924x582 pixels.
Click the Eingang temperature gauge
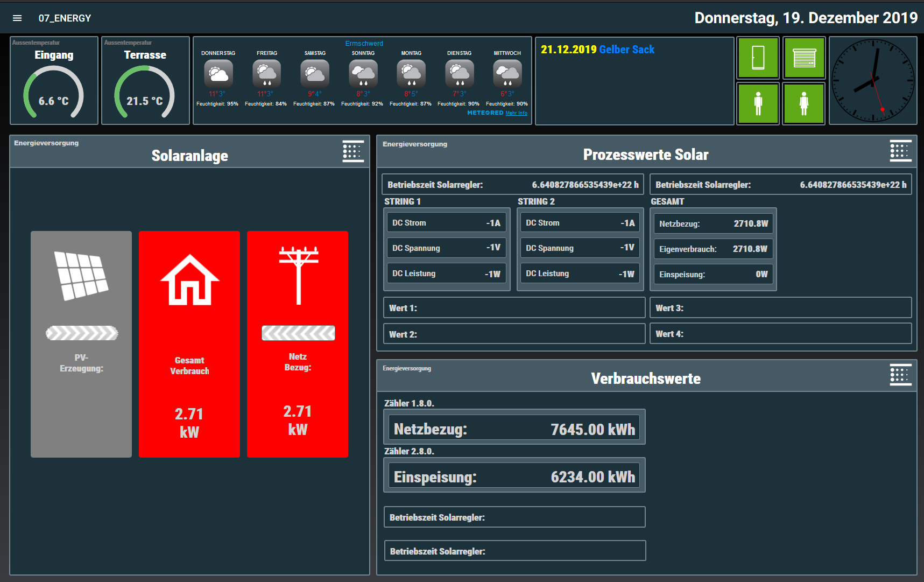(54, 93)
